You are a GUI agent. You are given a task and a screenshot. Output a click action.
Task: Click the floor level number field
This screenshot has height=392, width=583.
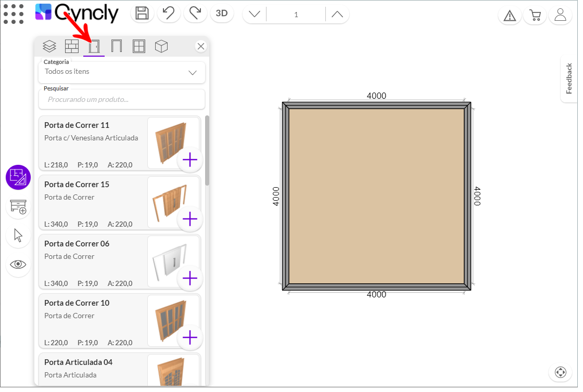[296, 15]
